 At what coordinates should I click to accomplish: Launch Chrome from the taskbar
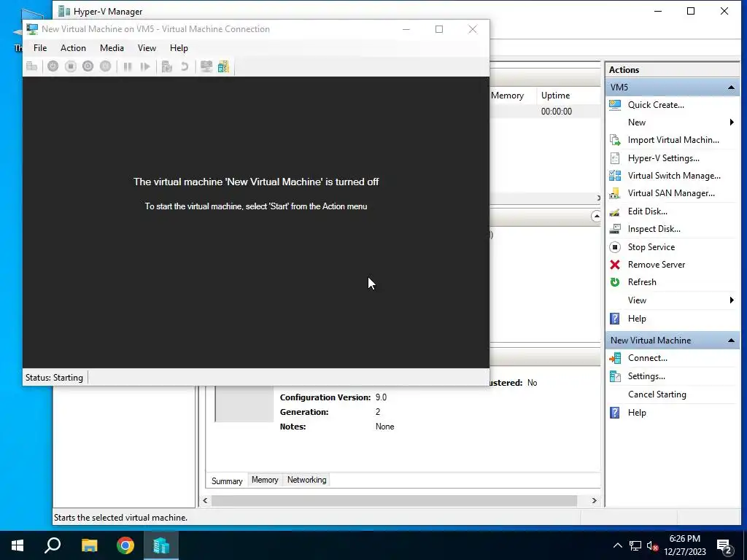pos(125,545)
